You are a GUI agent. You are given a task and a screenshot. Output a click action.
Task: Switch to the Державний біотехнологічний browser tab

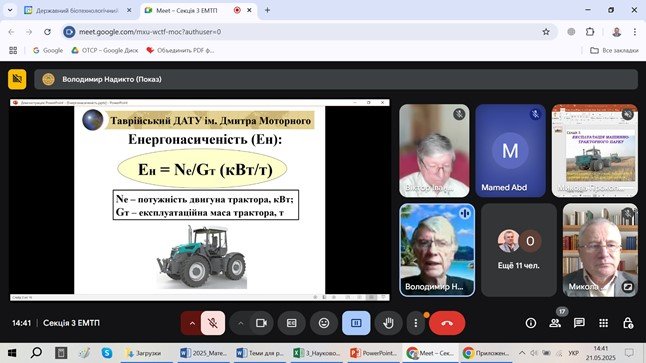[x=78, y=10]
